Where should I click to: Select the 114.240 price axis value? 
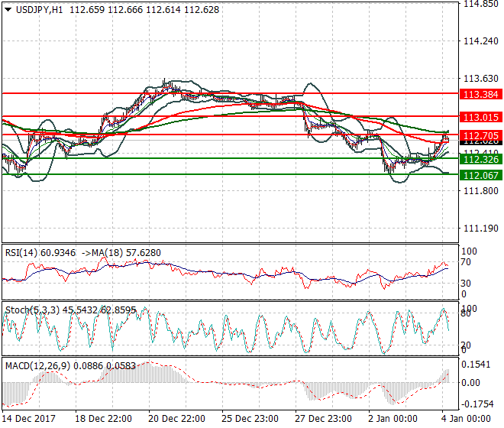point(481,41)
